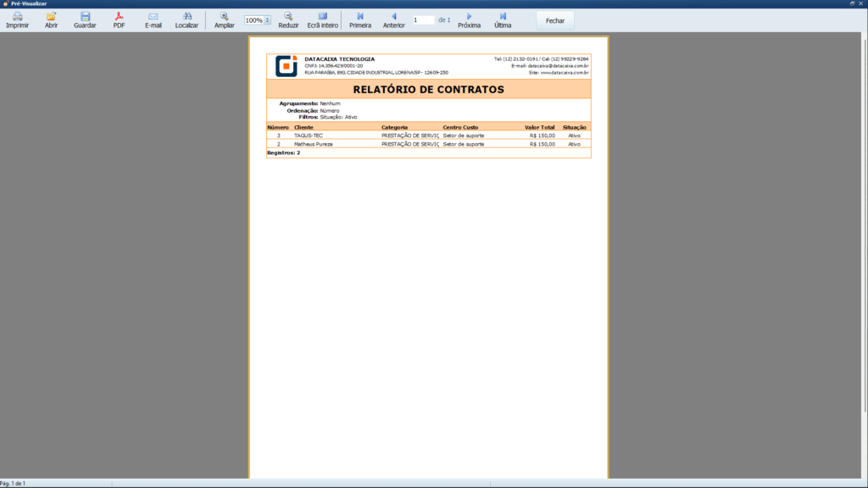This screenshot has width=868, height=488.
Task: Click the RELATÓRIO DE CONTRATOS title
Action: point(428,89)
